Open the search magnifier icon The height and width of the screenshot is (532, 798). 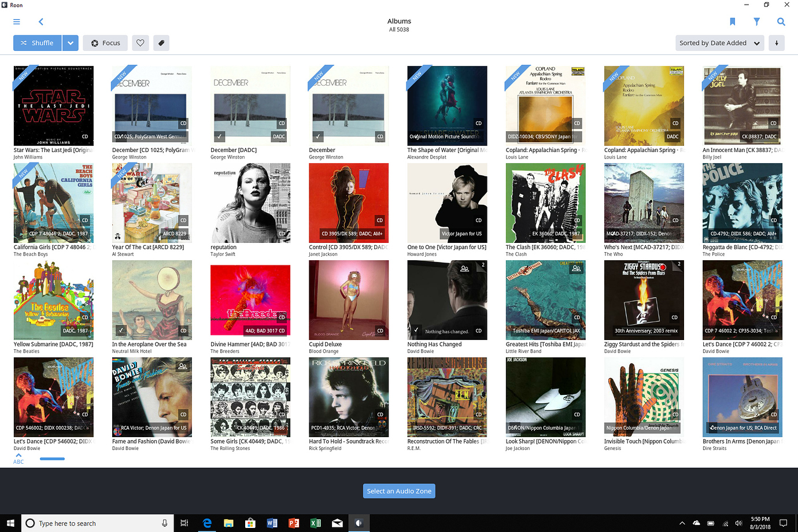pos(781,21)
